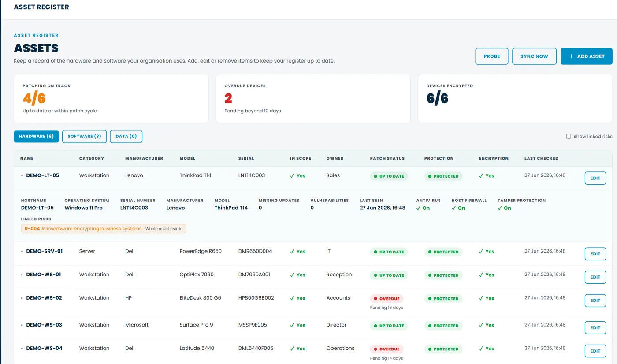This screenshot has width=617, height=364.
Task: Open the R-004 Ransomware linked risk tag
Action: tap(104, 229)
